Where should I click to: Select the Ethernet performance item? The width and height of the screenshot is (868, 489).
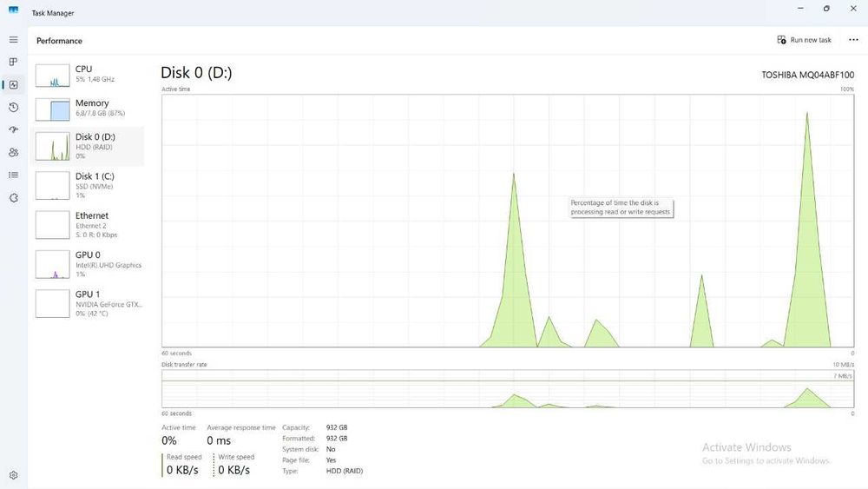[88, 225]
